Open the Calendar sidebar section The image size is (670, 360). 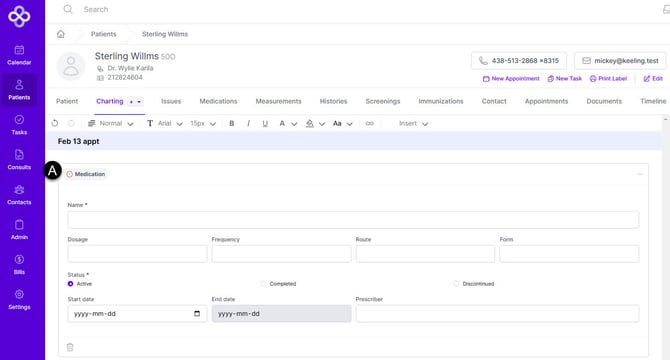(x=19, y=56)
